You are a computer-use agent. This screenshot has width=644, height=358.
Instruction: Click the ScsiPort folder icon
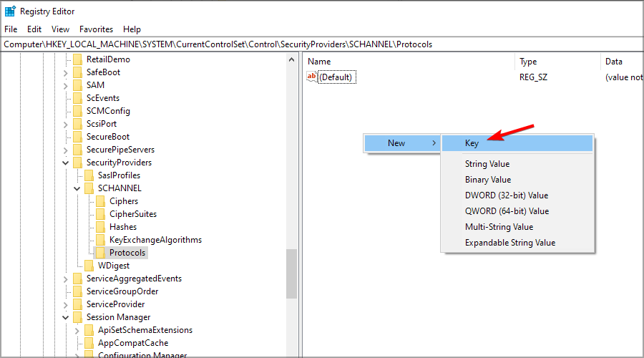(x=77, y=124)
